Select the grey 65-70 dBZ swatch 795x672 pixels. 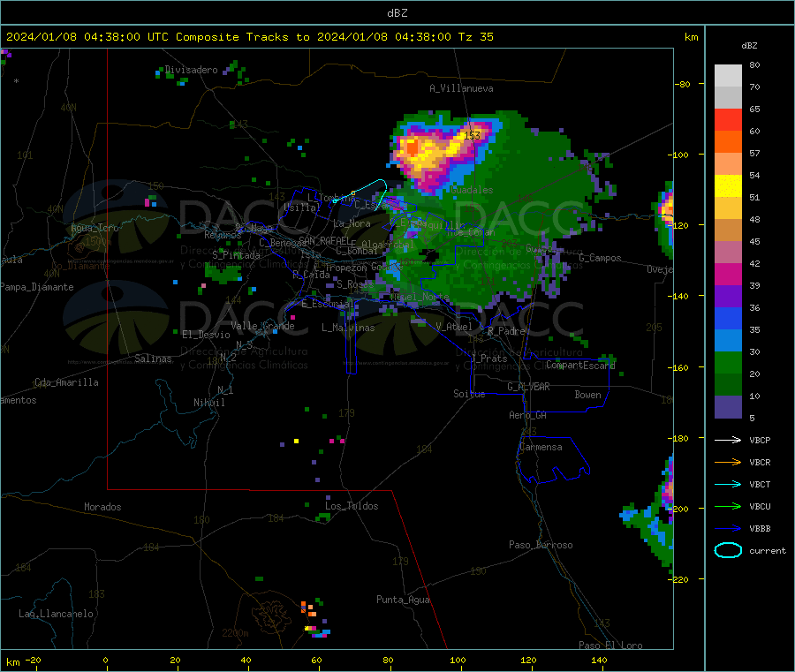coord(728,98)
